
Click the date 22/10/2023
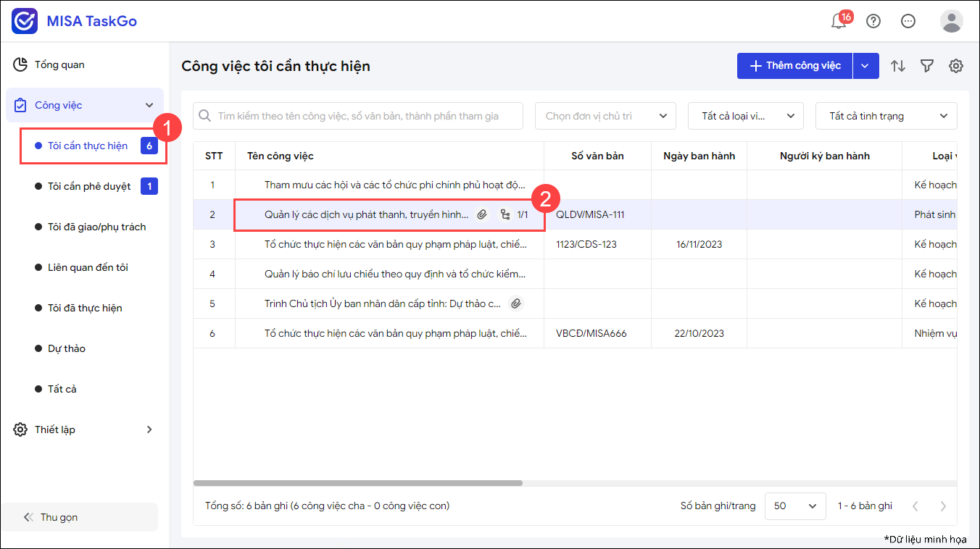point(699,333)
